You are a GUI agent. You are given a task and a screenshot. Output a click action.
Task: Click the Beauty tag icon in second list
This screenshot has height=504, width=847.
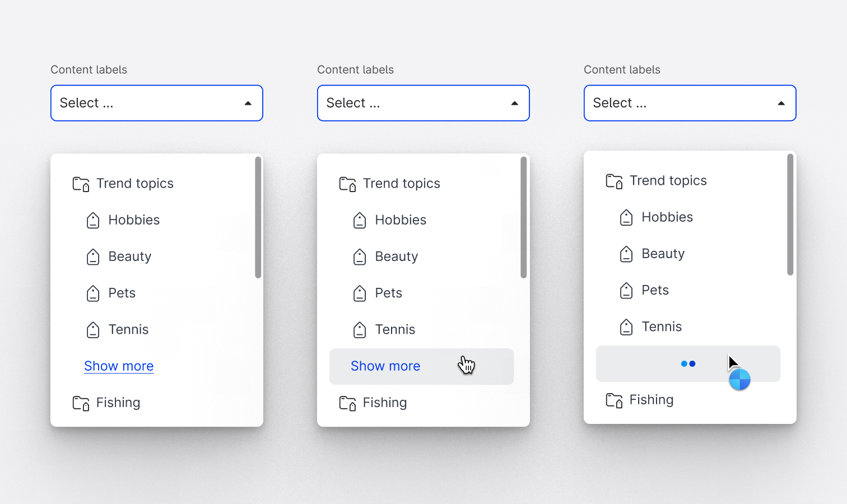click(359, 256)
